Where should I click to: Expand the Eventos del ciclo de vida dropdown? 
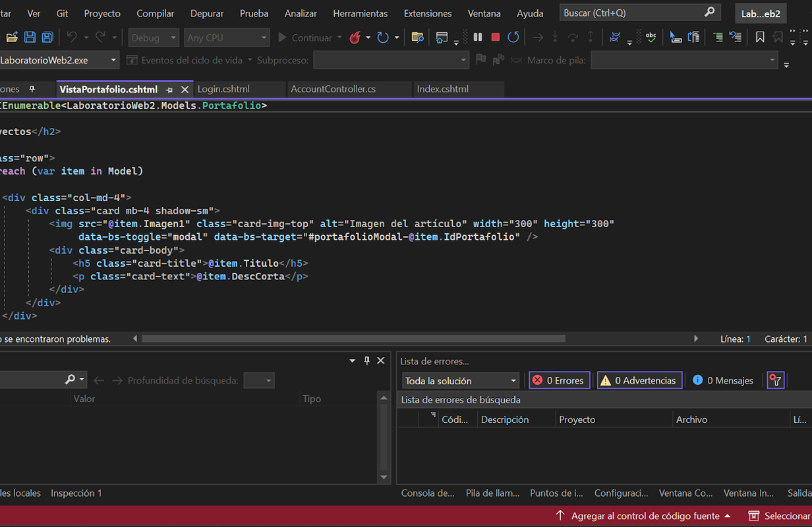[x=250, y=60]
